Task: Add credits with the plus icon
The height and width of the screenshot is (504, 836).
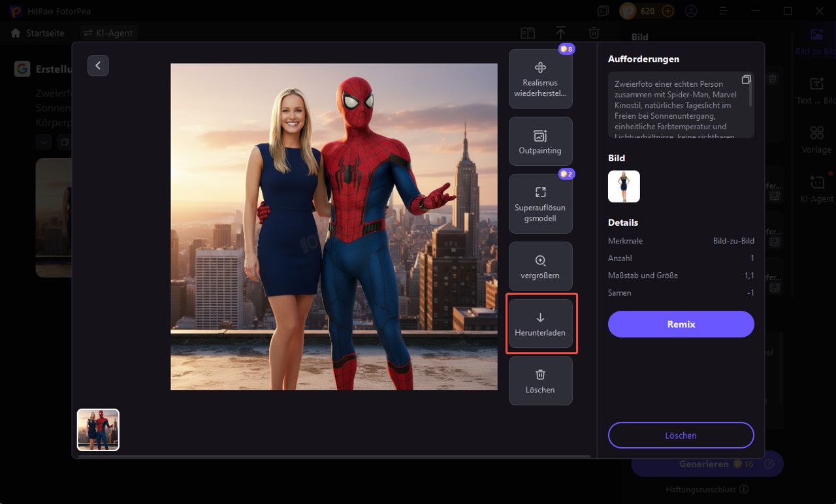Action: point(667,11)
